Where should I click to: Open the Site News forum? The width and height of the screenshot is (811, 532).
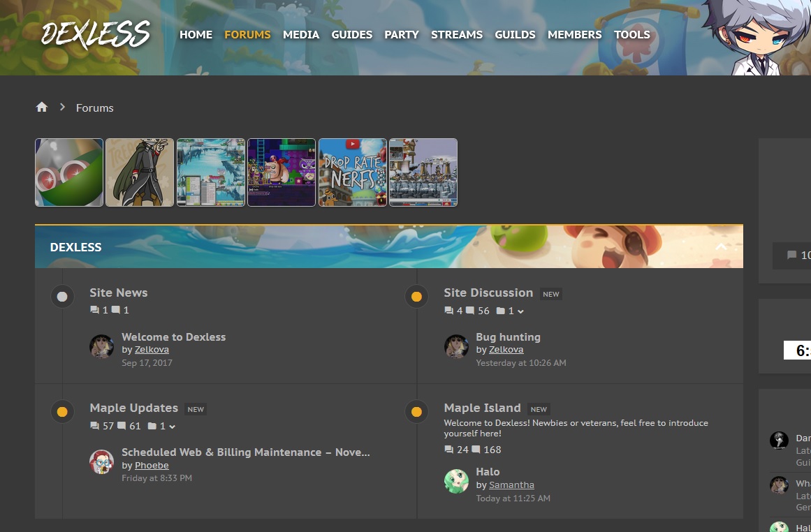tap(119, 293)
